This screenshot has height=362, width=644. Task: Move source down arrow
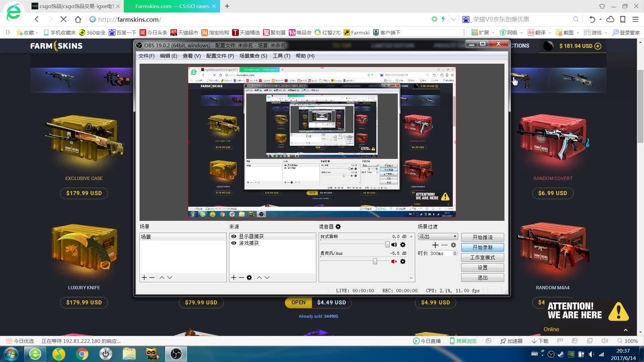[267, 278]
